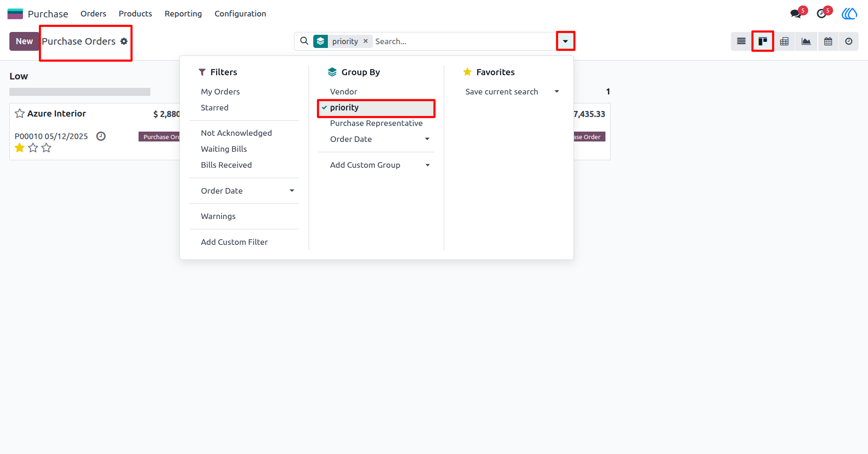
Task: Apply the My Orders filter
Action: pos(244,92)
